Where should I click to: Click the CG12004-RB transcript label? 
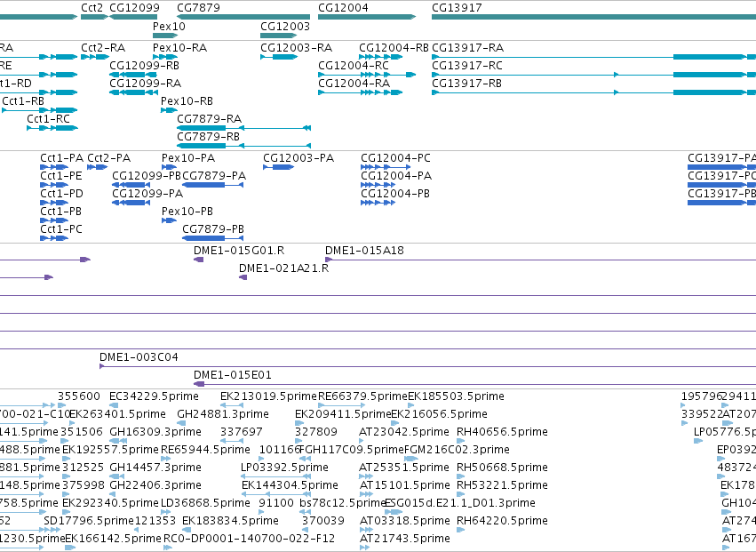point(394,48)
